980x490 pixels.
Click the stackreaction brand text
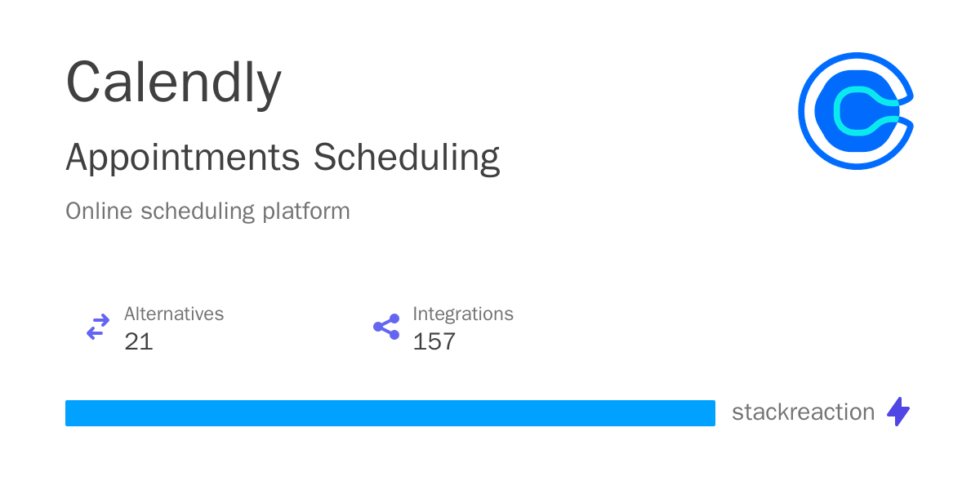tap(803, 412)
